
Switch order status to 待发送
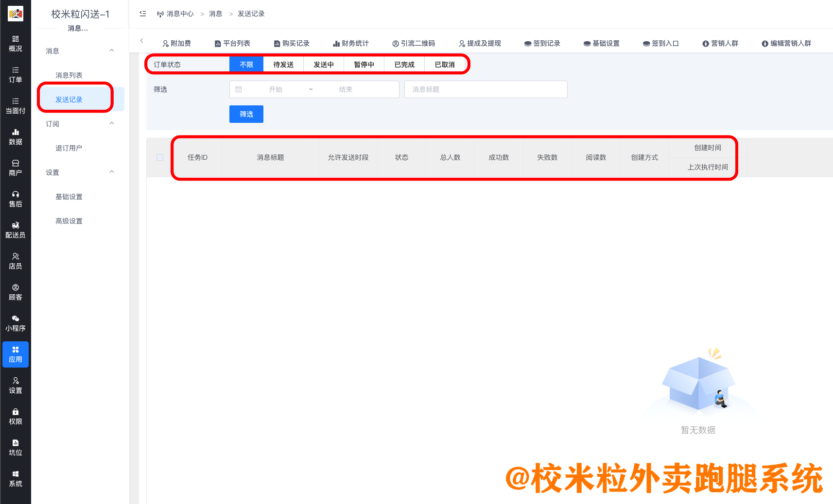pos(283,64)
